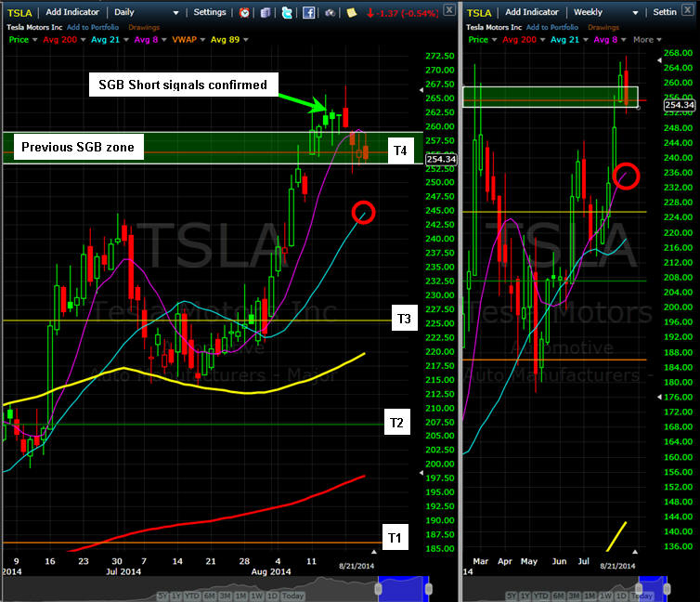Select 6M range in Daily chart

tap(210, 596)
